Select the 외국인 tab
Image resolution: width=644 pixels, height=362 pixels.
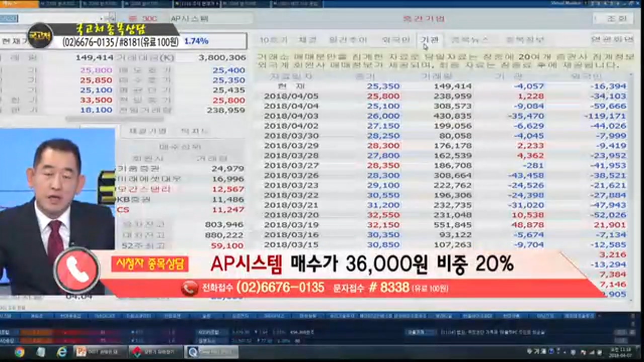click(x=395, y=40)
